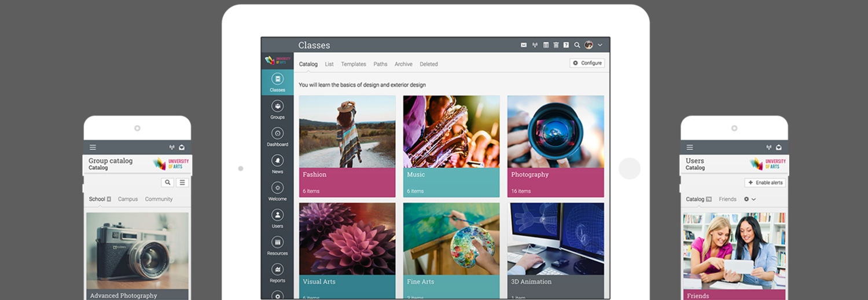Select the Catalog tab on Users phone
Viewport: 868px width, 300px height.
698,199
